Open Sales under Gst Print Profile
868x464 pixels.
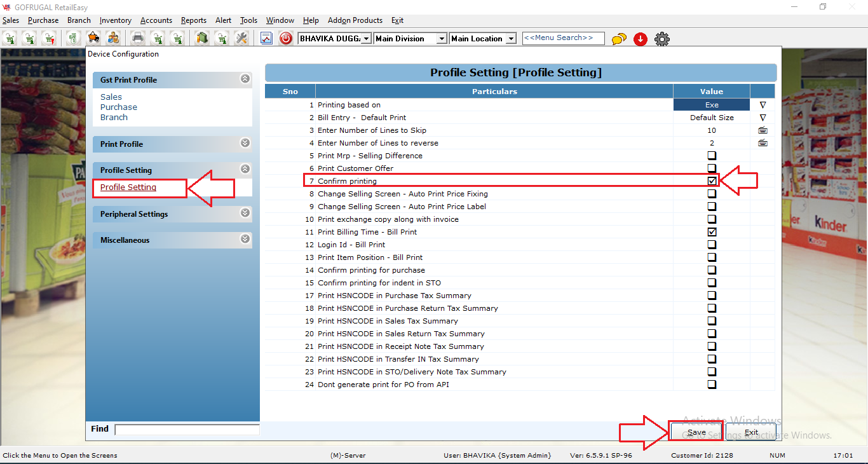click(x=111, y=97)
